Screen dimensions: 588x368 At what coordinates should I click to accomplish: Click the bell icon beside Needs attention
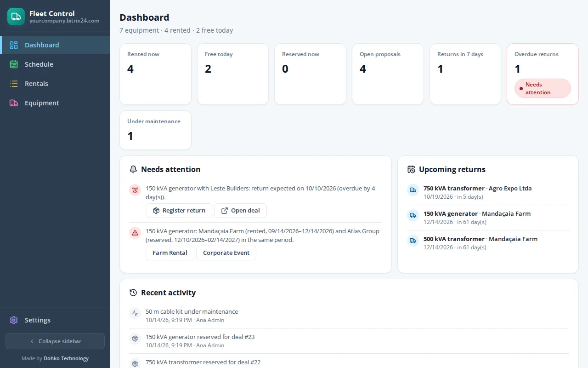tap(133, 169)
